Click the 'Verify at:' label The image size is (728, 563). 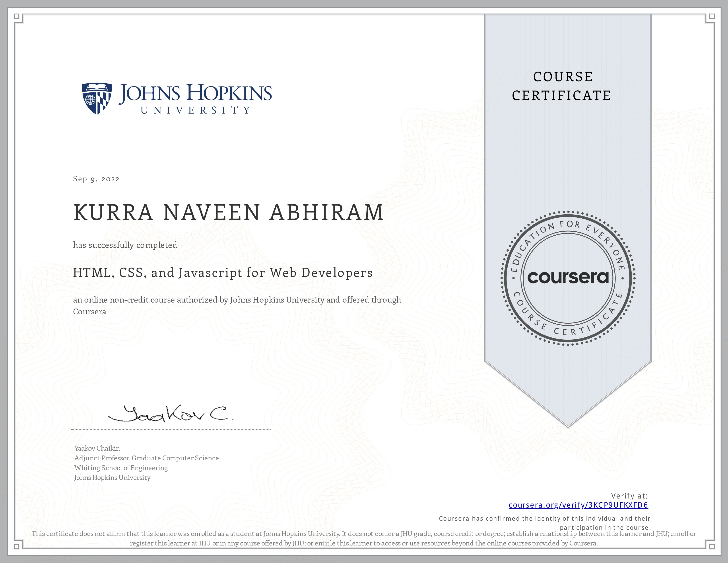point(629,496)
